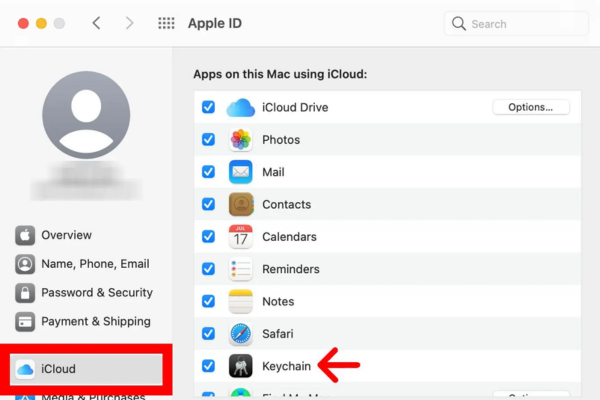Click the Payment & Shipping card icon

click(25, 322)
